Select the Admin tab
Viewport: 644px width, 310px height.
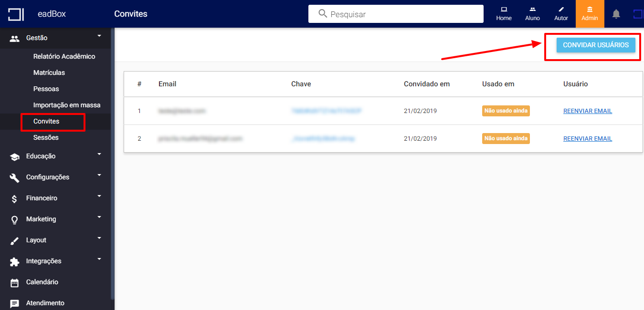[590, 14]
